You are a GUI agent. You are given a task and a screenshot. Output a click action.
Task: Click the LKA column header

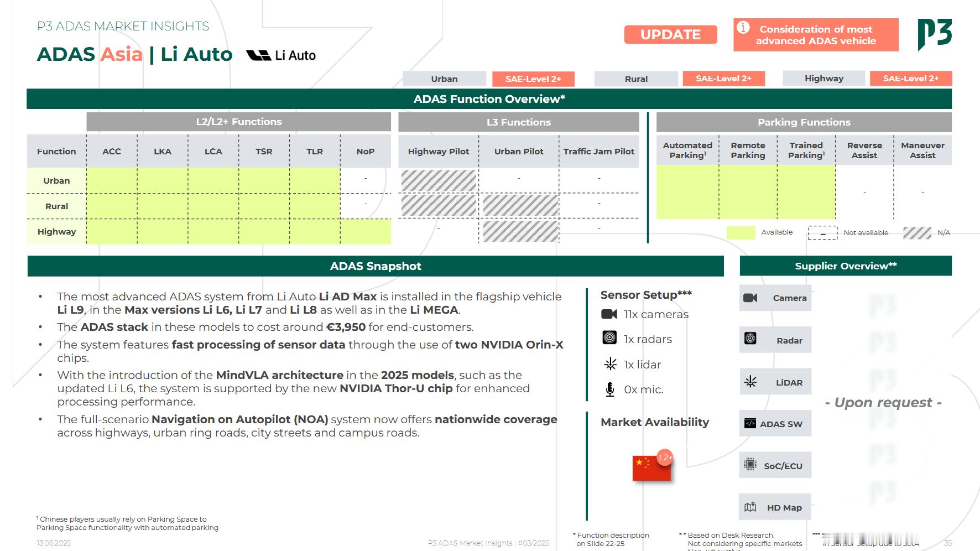163,151
